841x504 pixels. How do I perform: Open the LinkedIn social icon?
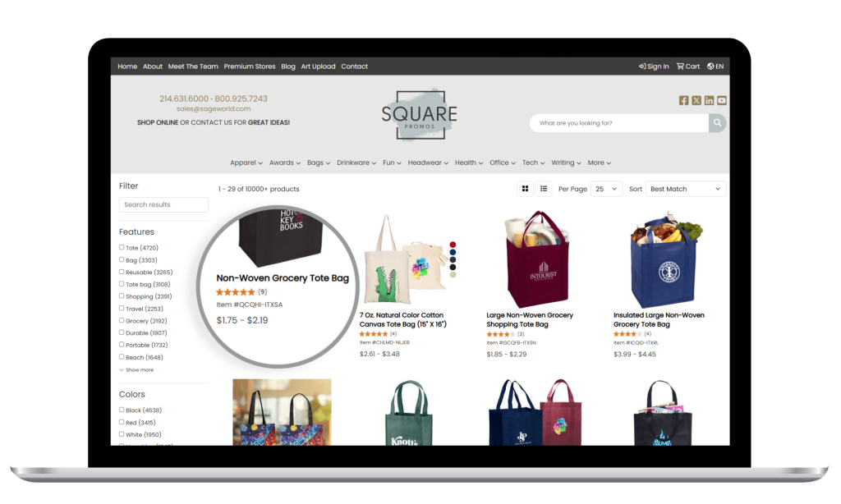coord(709,100)
